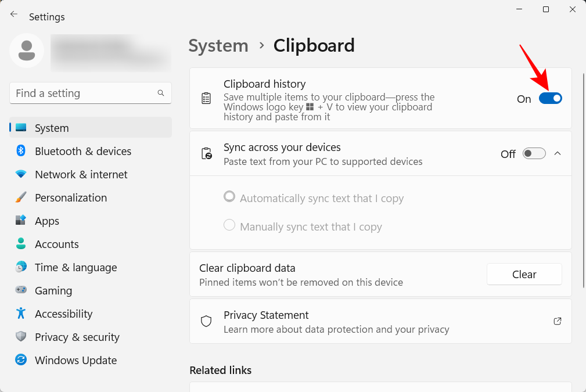Open the Privacy Statement link
Viewport: 586px width, 392px height.
[x=265, y=315]
